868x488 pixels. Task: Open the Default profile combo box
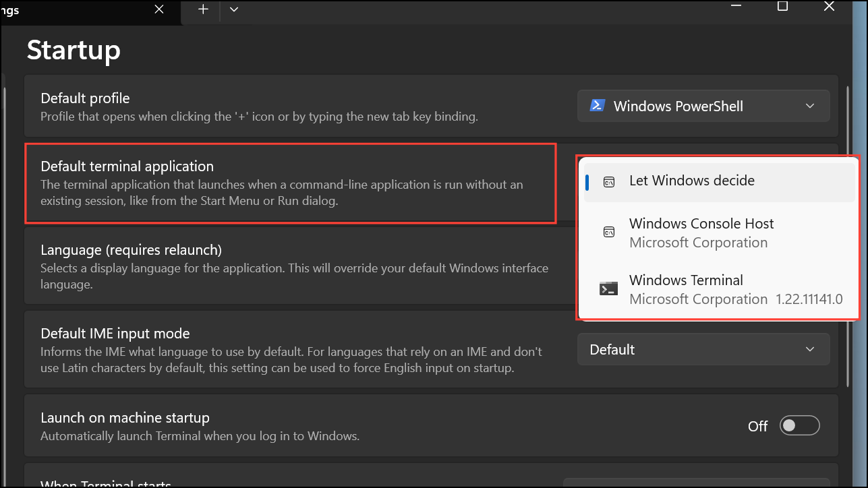pos(703,106)
